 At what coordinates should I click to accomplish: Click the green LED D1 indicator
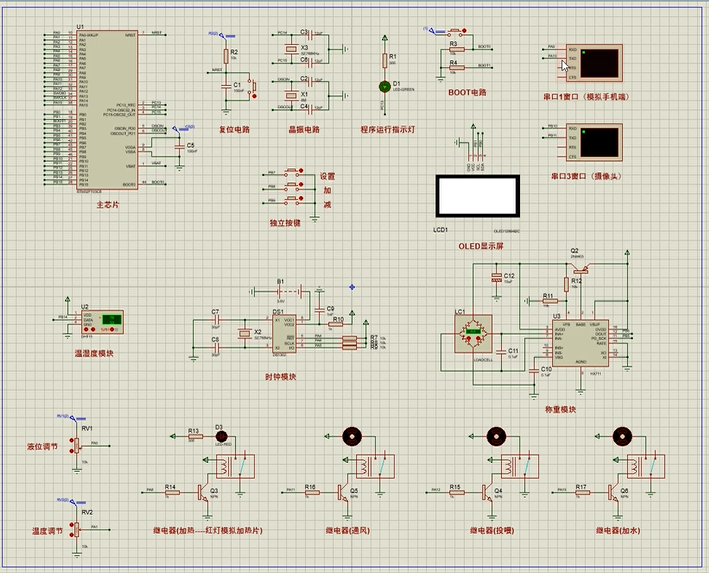pyautogui.click(x=382, y=87)
